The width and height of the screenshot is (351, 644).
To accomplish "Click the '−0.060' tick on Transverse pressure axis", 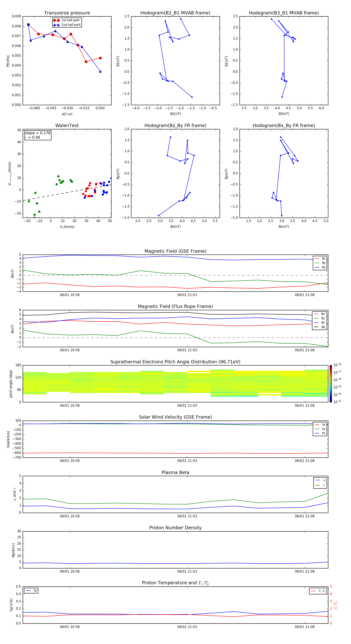I will coord(34,108).
